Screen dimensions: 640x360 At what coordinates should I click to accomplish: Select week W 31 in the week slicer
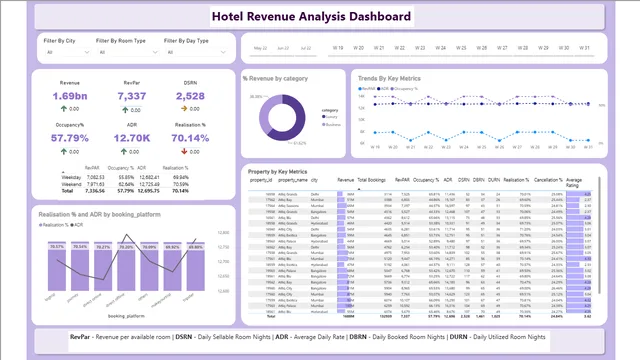pyautogui.click(x=584, y=48)
